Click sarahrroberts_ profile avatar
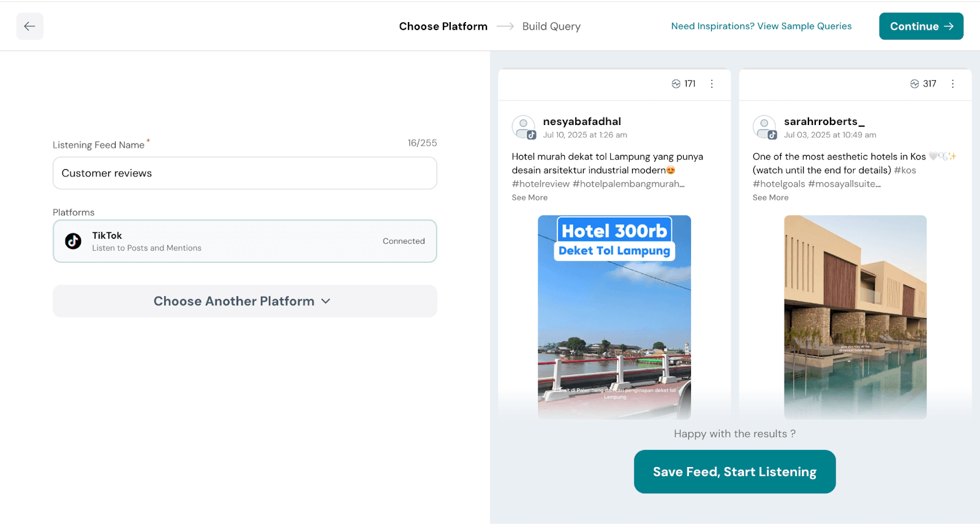980x524 pixels. [764, 127]
